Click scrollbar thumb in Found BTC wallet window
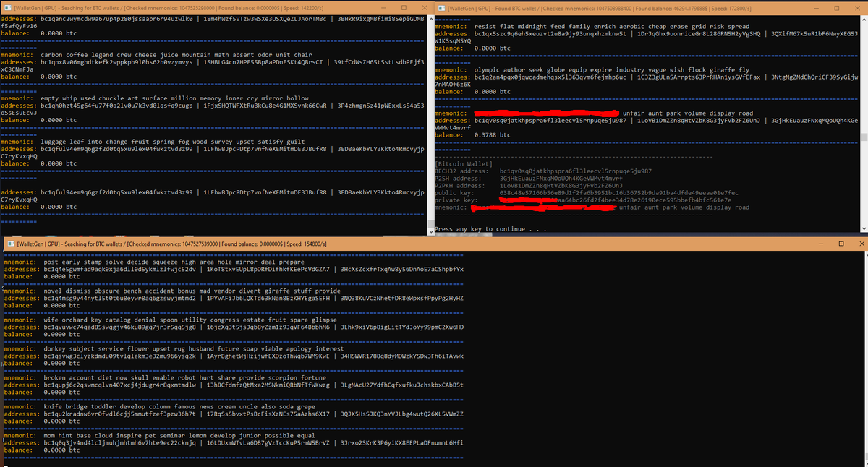Screen dimensions: 868x467 coord(863,136)
